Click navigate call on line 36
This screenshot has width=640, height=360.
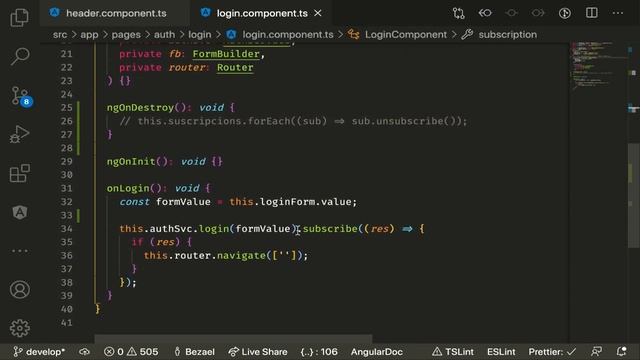[x=241, y=256]
